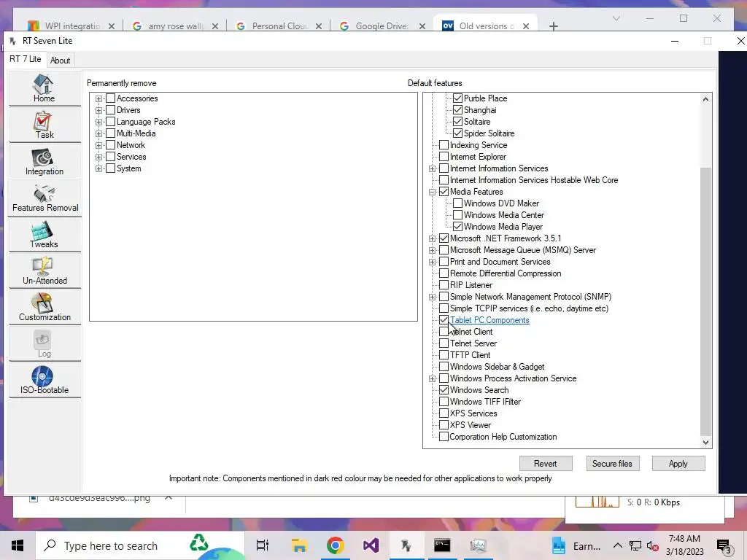Open the Tweaks section icon
This screenshot has height=560, width=747.
coord(44,234)
